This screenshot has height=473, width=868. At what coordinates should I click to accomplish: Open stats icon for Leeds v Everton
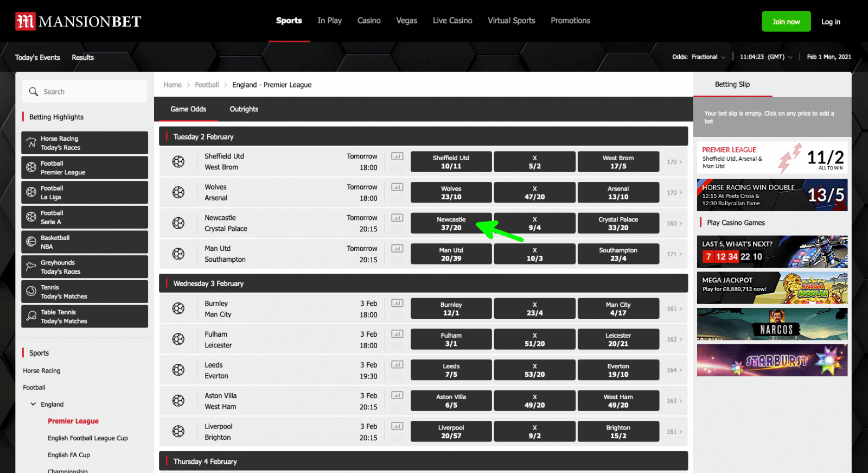(397, 365)
